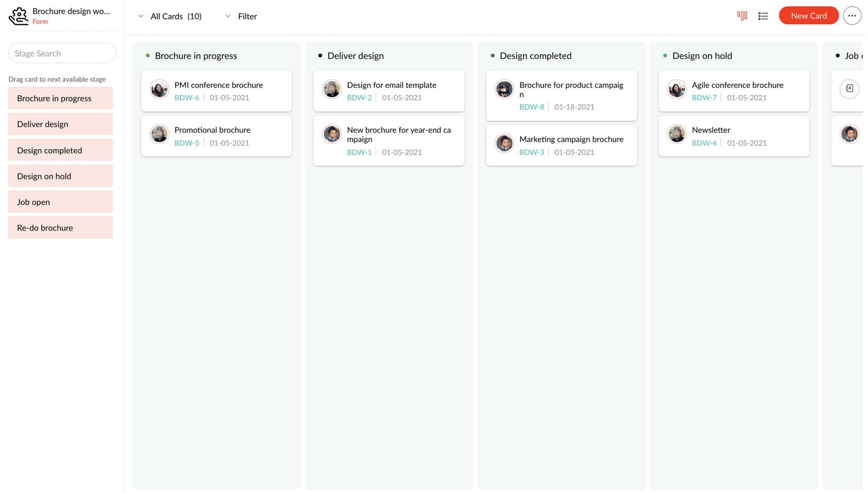Click the Brochure design workflow app logo
Image resolution: width=868 pixels, height=493 pixels.
point(19,16)
